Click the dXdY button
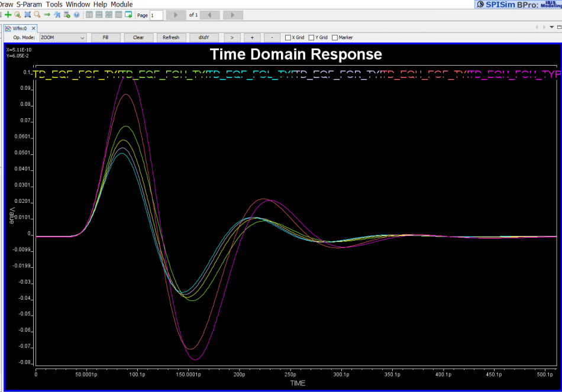The height and width of the screenshot is (392, 562). (204, 37)
